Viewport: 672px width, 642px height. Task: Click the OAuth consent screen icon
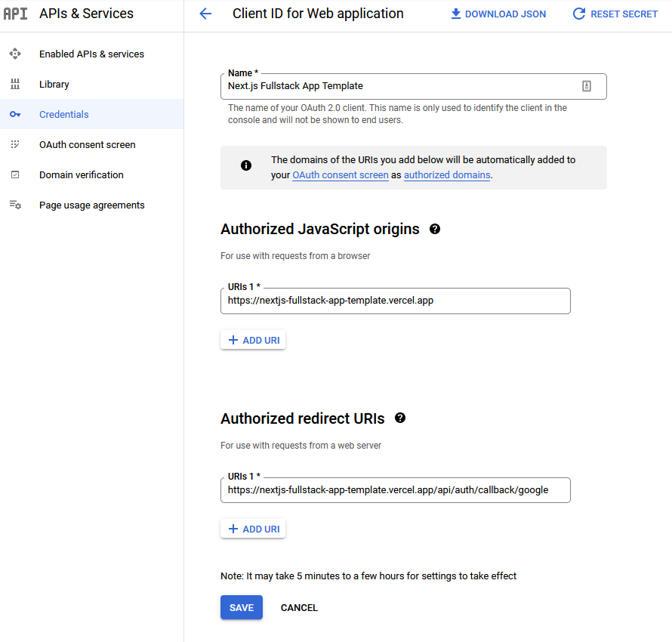[15, 144]
